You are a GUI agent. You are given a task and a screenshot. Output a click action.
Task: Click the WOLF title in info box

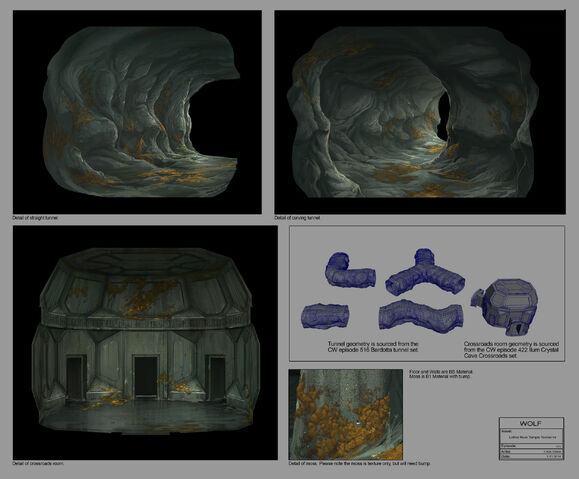[531, 424]
